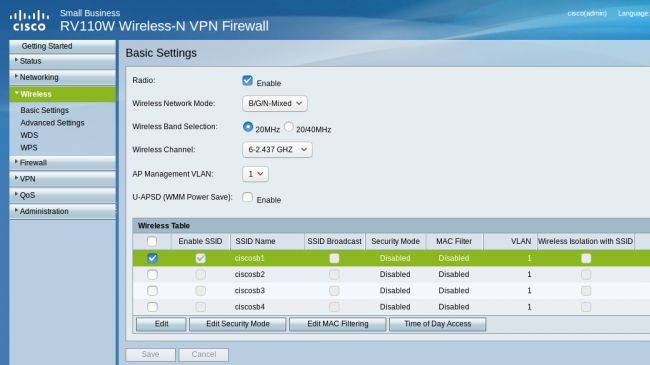Open the Wireless Channel dropdown

277,149
